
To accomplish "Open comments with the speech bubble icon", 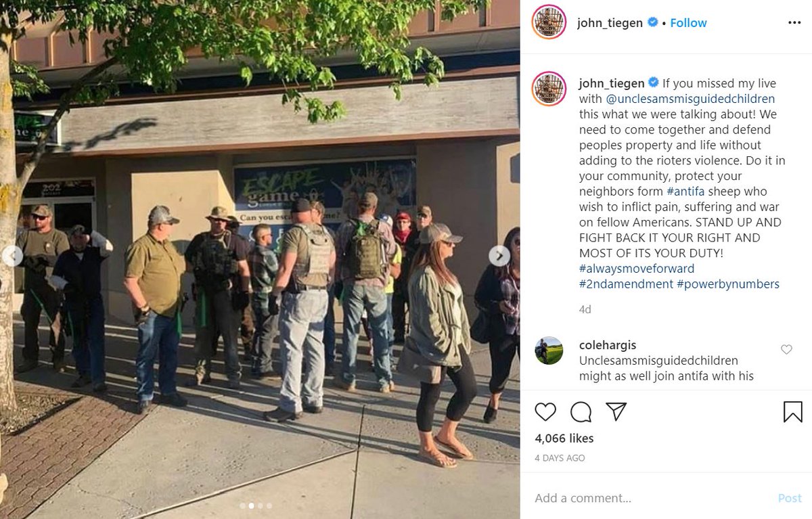I will click(581, 411).
